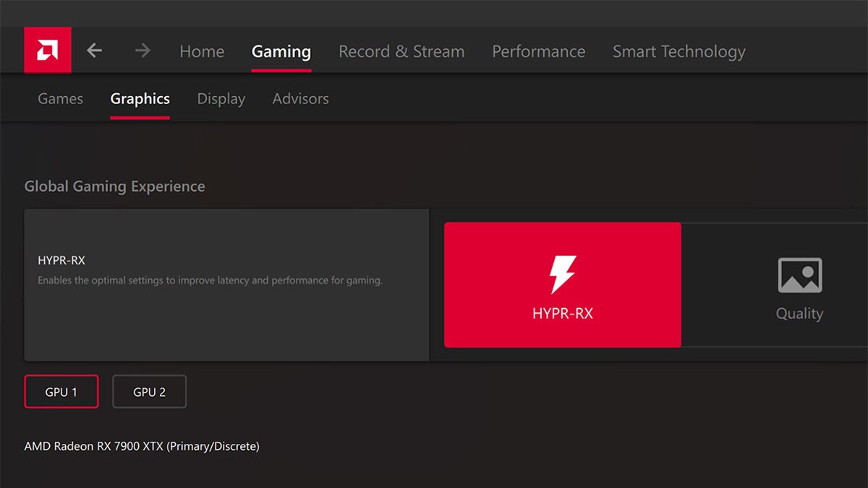868x488 pixels.
Task: Select the HYPR-RX lightning bolt icon
Action: click(562, 274)
